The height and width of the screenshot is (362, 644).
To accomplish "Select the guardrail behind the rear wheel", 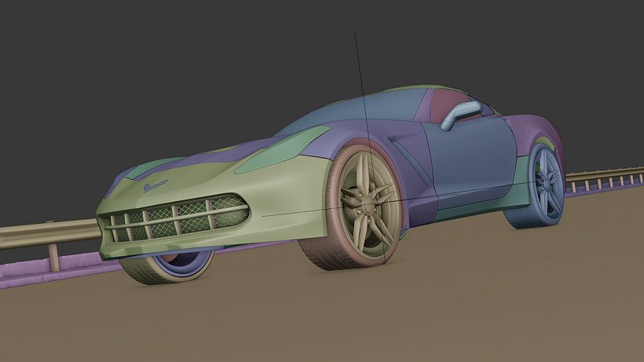I will tap(604, 177).
